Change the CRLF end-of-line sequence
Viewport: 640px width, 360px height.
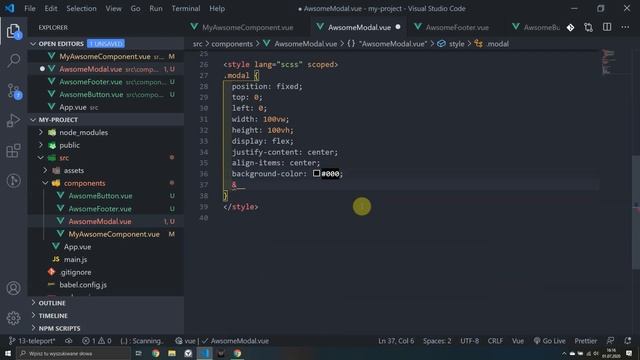495,341
